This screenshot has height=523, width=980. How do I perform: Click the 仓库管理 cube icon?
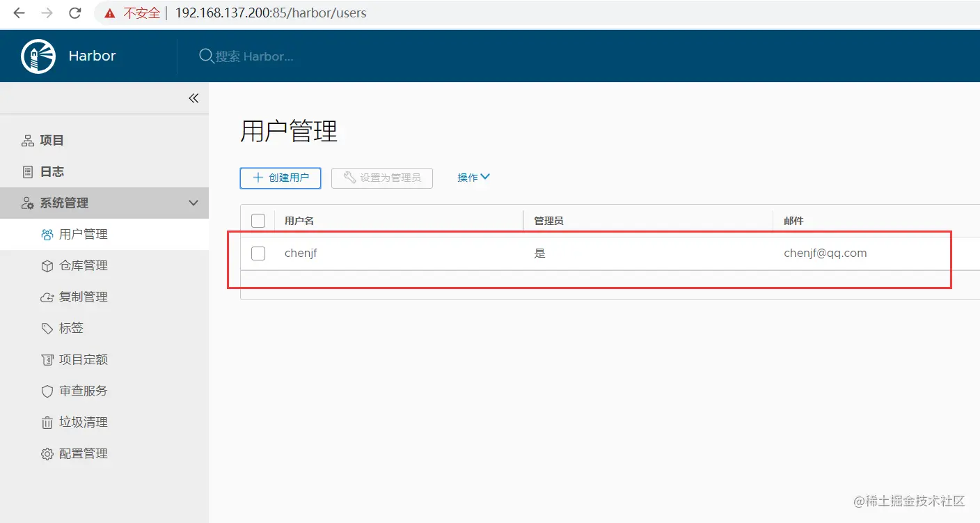(x=47, y=266)
